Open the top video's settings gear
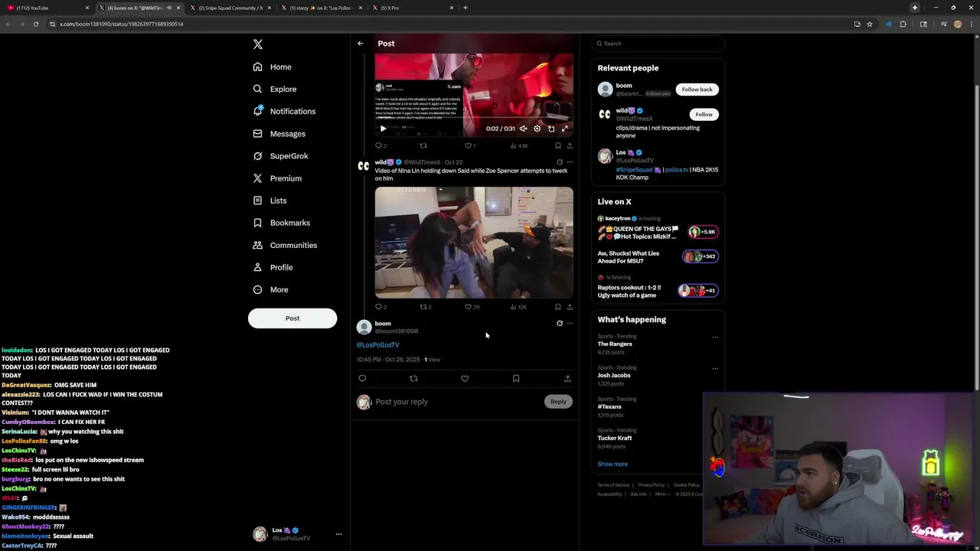This screenshot has height=551, width=980. (x=537, y=129)
